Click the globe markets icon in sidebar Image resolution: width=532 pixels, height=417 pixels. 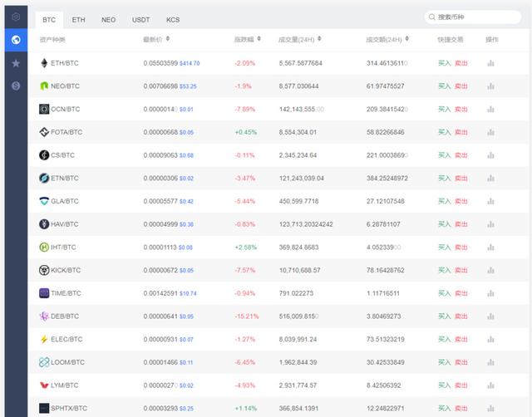15,40
